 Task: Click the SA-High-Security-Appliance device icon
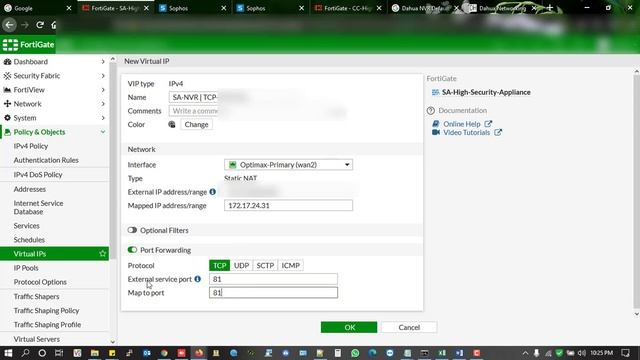[436, 92]
